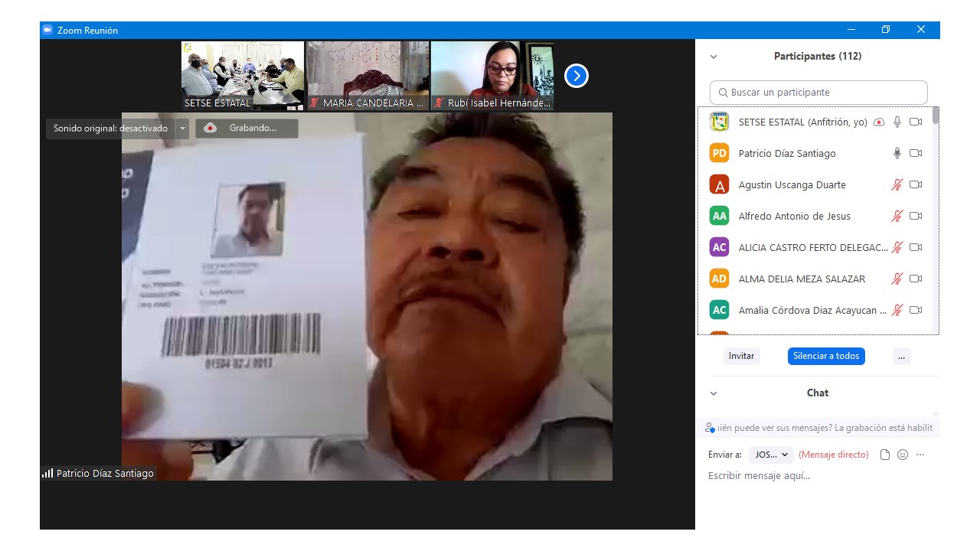Open chat file attachment icon
The width and height of the screenshot is (980, 551).
coord(885,455)
